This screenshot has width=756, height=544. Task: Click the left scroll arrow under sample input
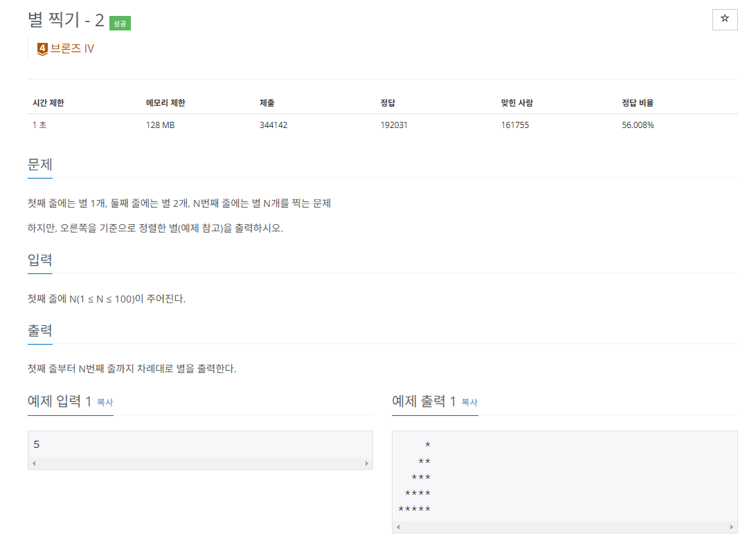33,463
